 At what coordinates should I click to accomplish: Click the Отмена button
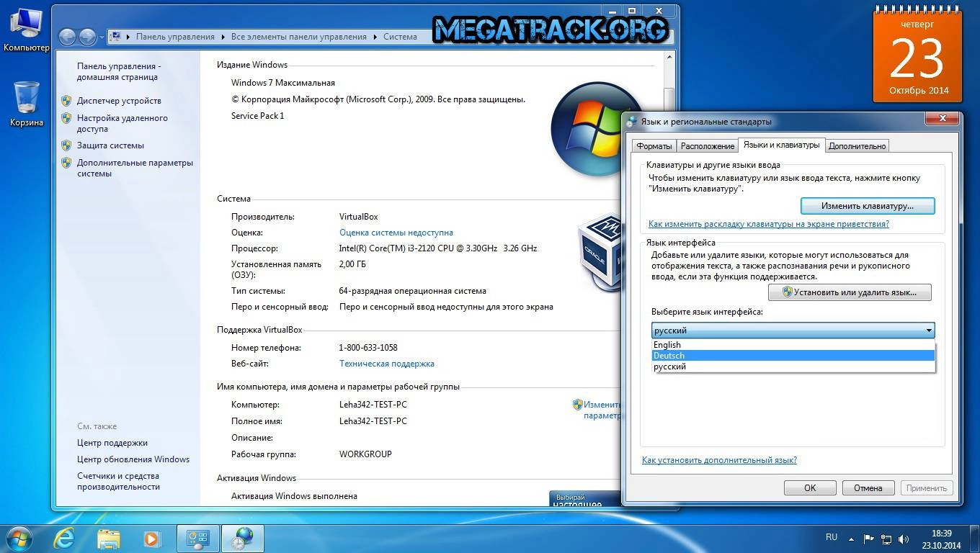868,487
